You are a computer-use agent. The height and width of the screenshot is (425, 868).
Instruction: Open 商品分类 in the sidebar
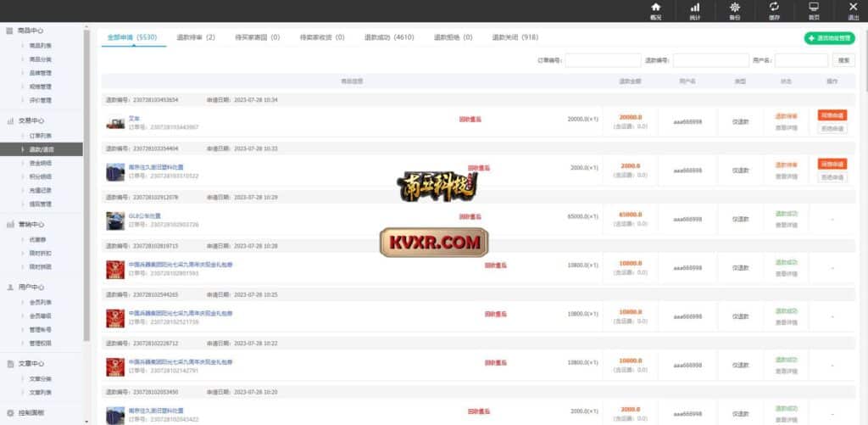[40, 59]
